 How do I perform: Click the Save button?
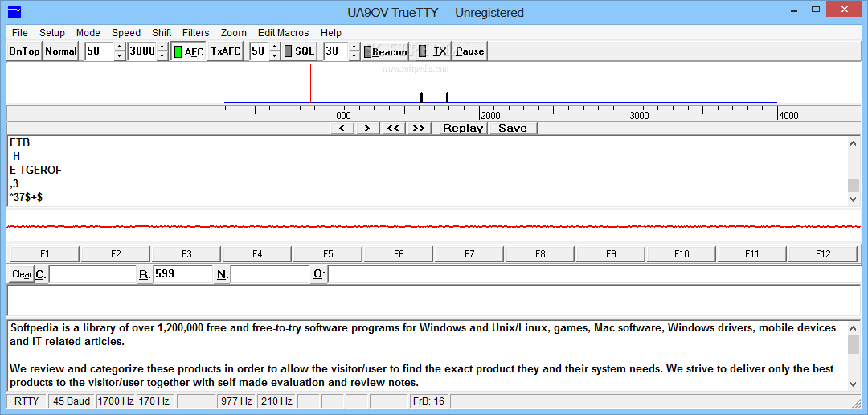(x=513, y=129)
